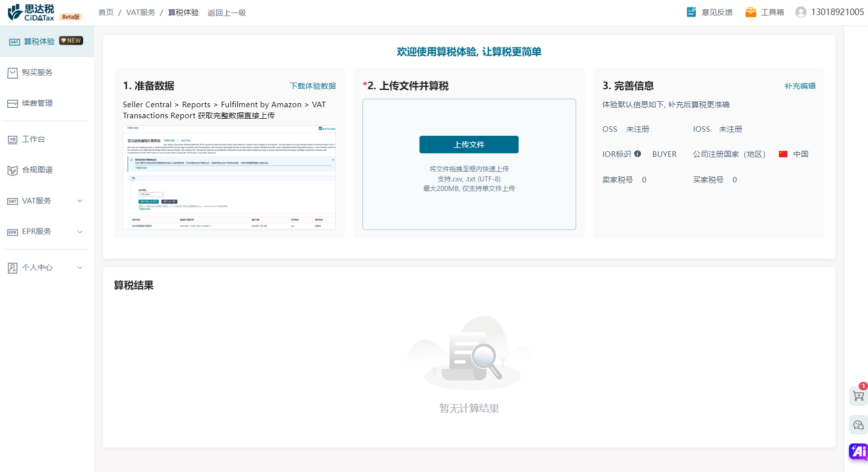
Task: Go to 工作台 in the sidebar
Action: coord(34,139)
